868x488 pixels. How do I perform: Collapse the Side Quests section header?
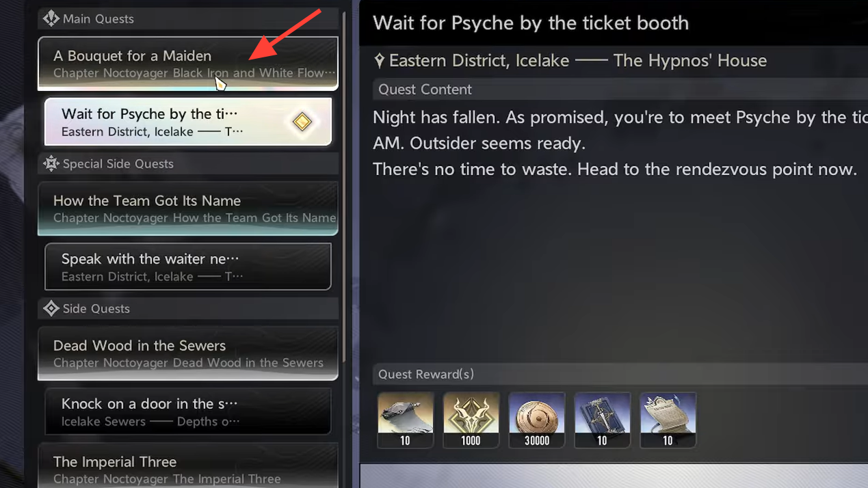click(188, 308)
